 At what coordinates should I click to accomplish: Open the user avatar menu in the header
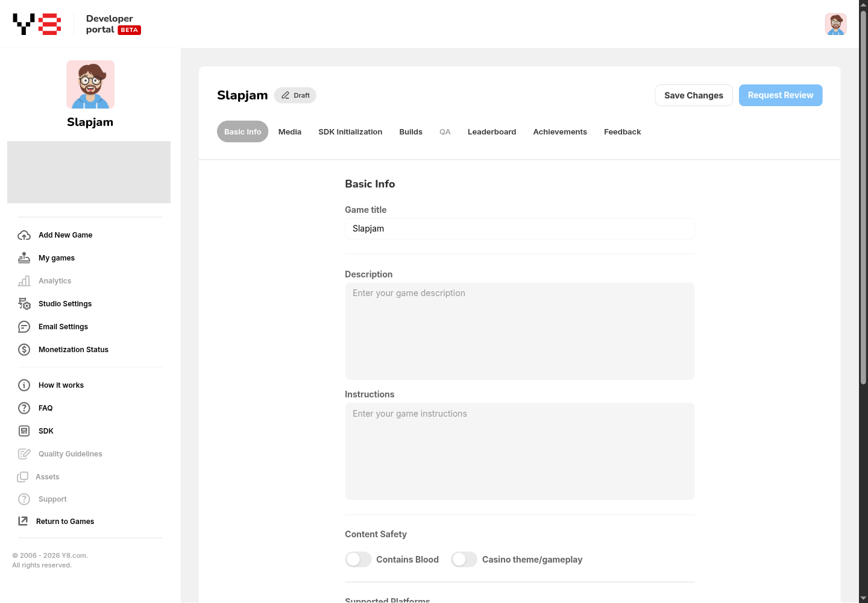coord(835,24)
